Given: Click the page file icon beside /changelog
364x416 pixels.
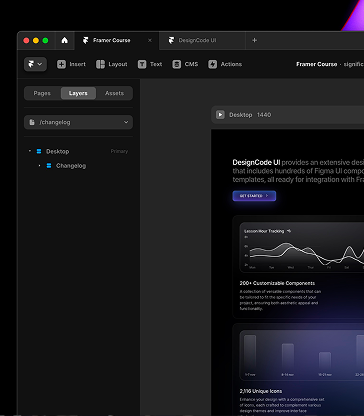Looking at the screenshot, I should (32, 122).
